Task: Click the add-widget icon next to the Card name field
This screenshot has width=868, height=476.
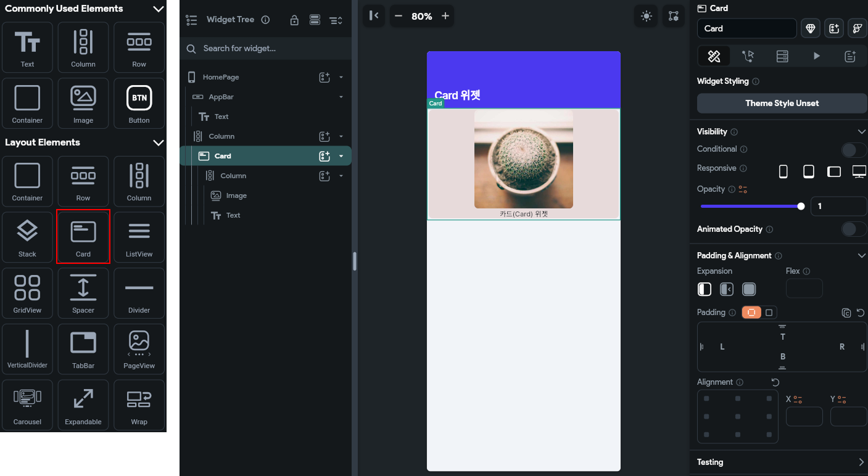Action: tap(834, 28)
